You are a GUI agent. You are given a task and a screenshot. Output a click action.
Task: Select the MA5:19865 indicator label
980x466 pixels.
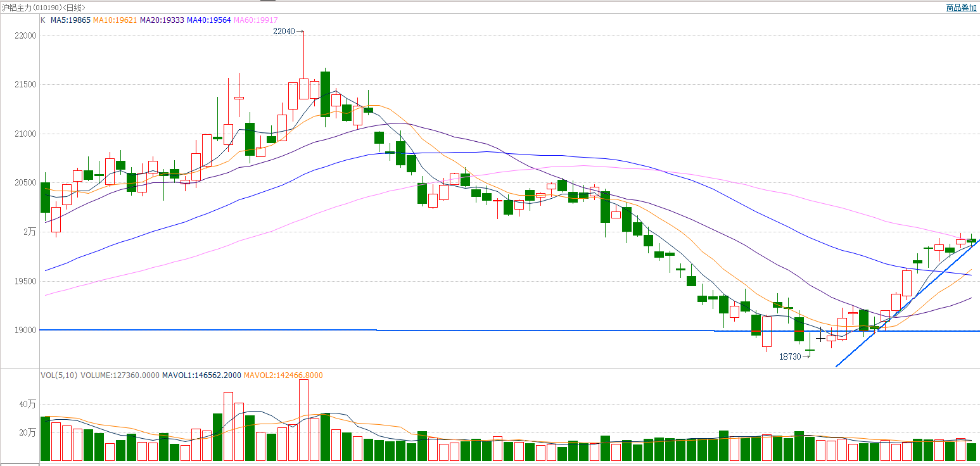(x=70, y=20)
